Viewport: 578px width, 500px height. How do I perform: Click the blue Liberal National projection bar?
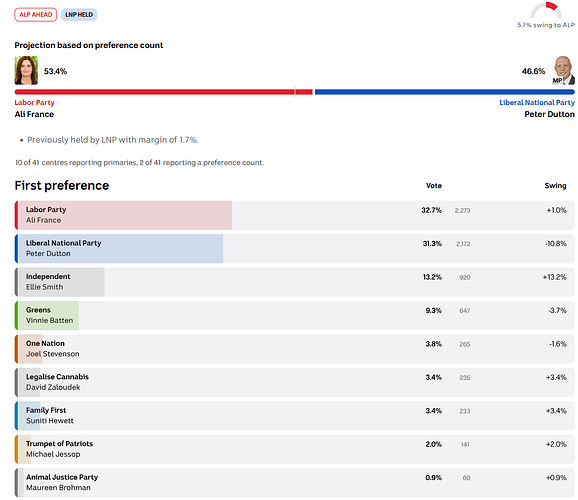click(445, 92)
